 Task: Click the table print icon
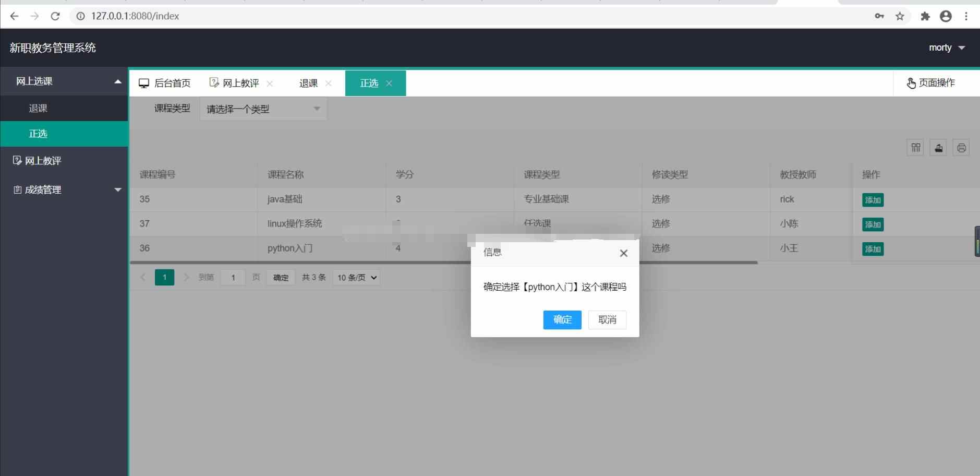961,148
